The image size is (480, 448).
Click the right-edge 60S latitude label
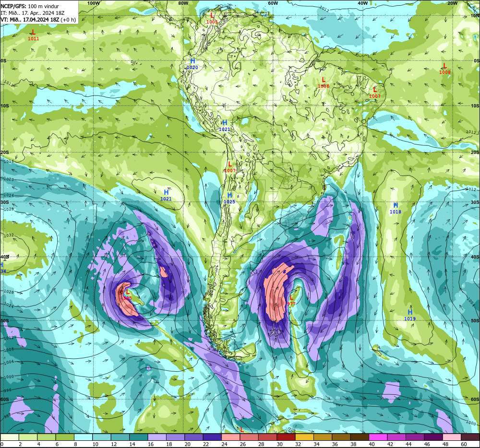click(x=475, y=400)
